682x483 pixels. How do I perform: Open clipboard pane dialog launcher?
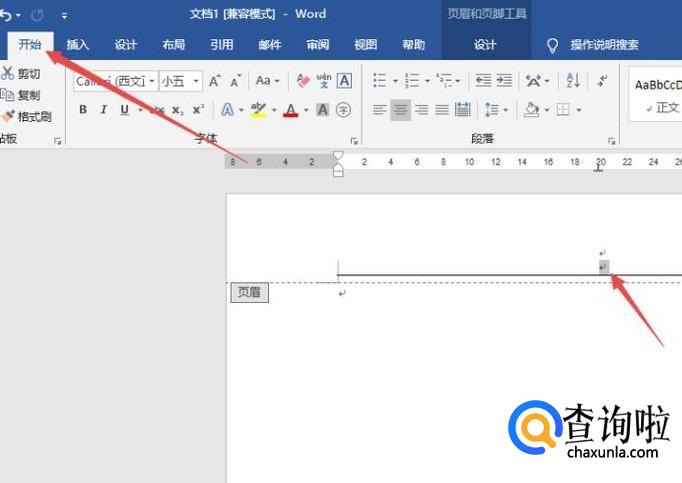[x=57, y=141]
